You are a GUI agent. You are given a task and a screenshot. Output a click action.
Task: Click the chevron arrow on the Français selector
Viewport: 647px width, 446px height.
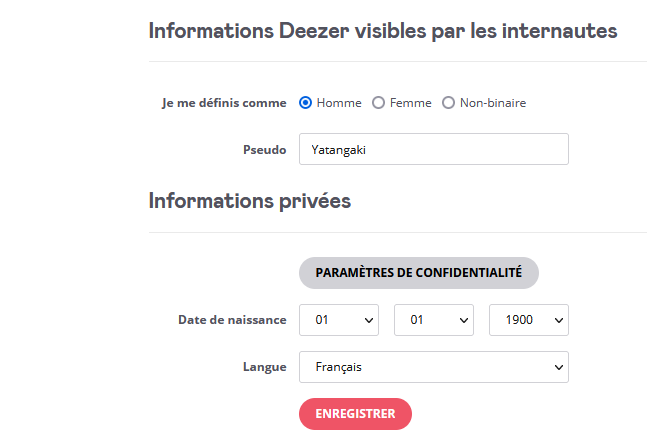click(x=558, y=367)
